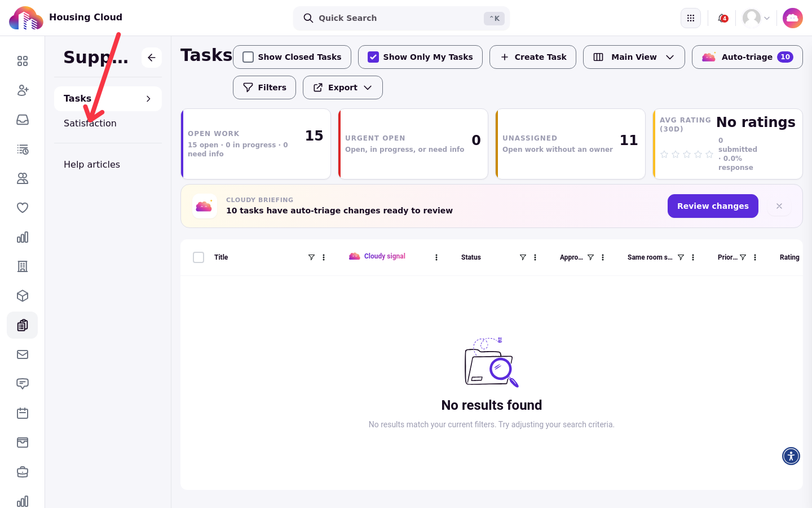The image size is (812, 508).
Task: Open the inbox tray icon in the sidebar
Action: tap(23, 120)
